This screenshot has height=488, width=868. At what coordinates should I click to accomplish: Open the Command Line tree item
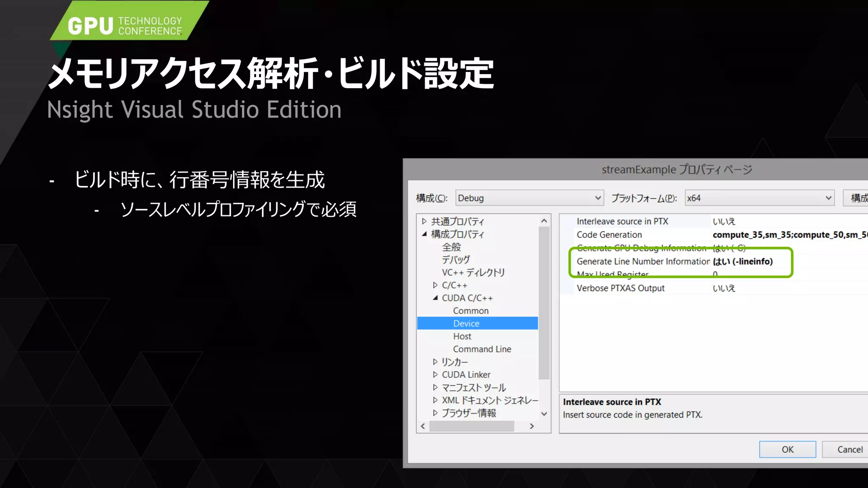click(482, 349)
